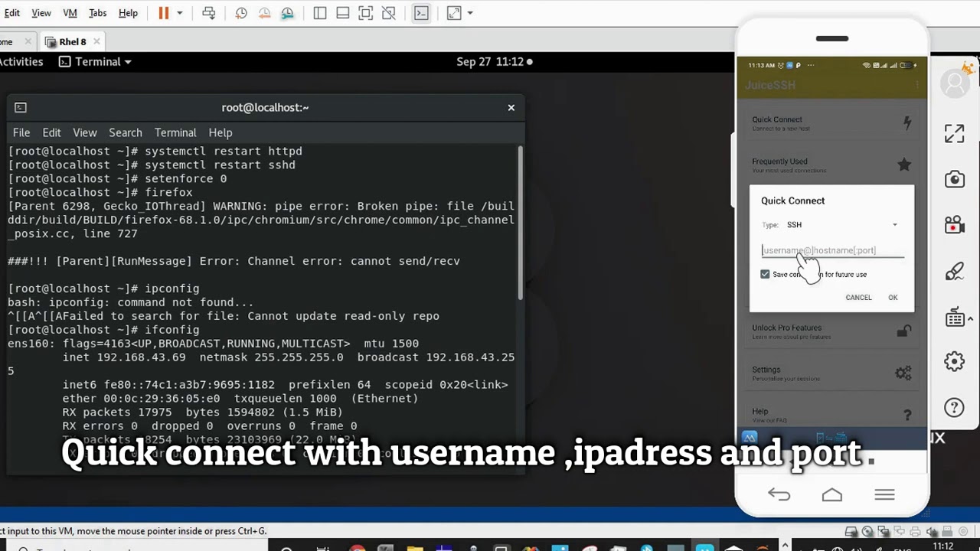Viewport: 980px width, 551px height.
Task: Toggle the console view icon in the toolbar
Action: pyautogui.click(x=421, y=13)
